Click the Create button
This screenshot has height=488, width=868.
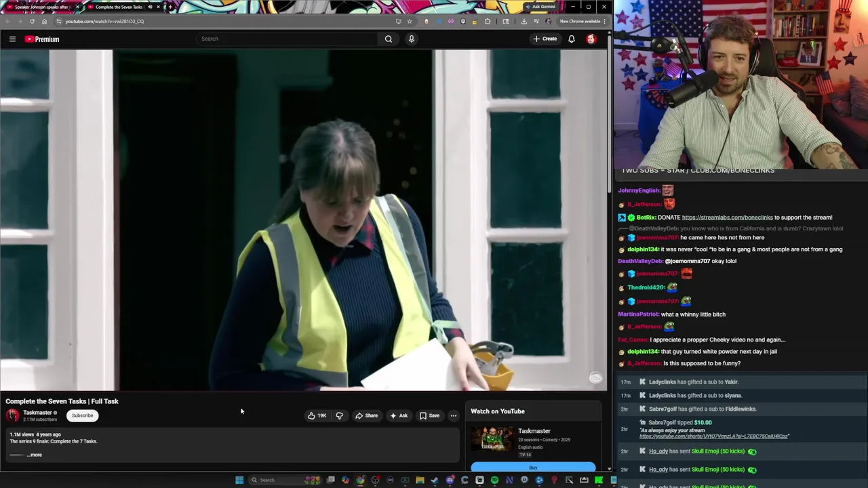545,39
